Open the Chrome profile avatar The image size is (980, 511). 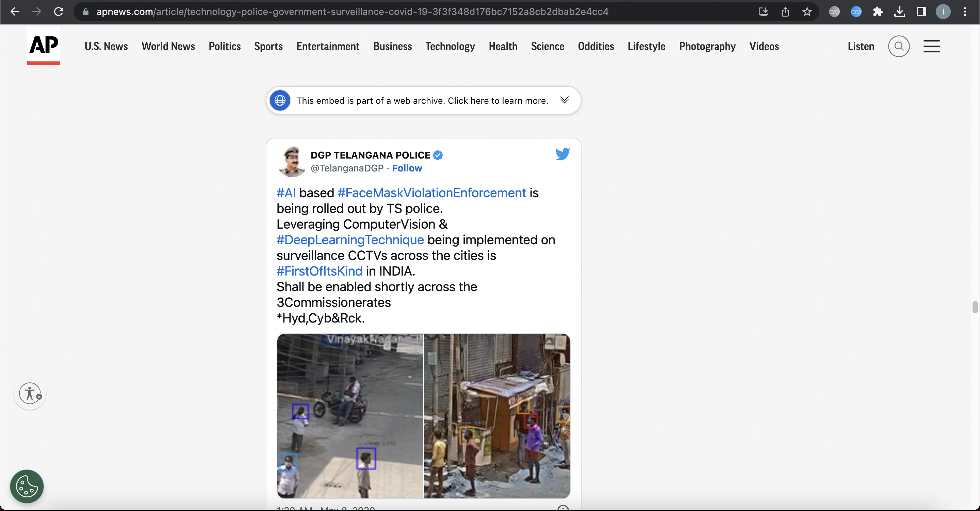943,12
